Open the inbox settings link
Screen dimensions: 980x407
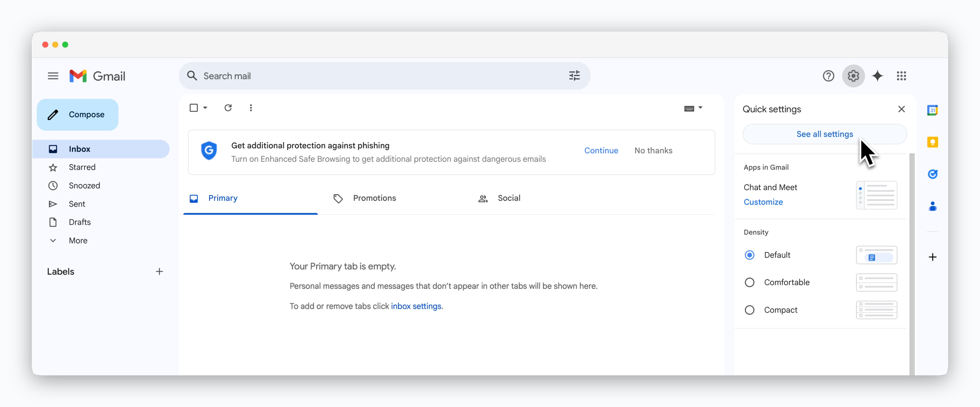(x=416, y=306)
